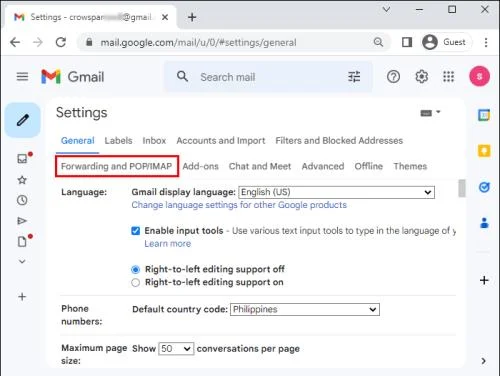
Task: Open input tools keyboard dropdown
Action: click(x=430, y=113)
